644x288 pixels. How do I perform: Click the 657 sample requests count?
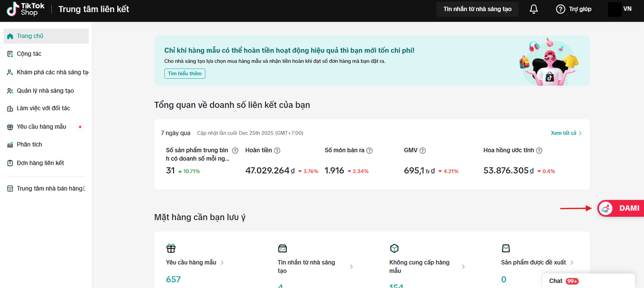[173, 279]
